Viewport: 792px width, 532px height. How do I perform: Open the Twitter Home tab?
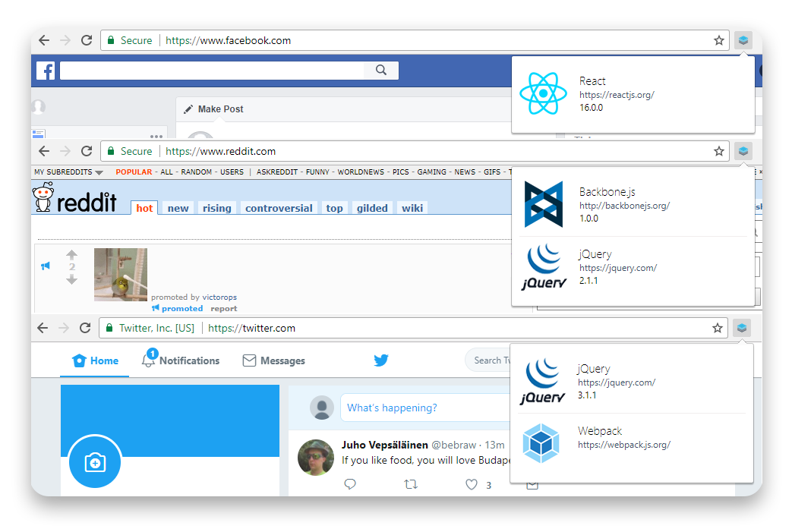pos(95,360)
